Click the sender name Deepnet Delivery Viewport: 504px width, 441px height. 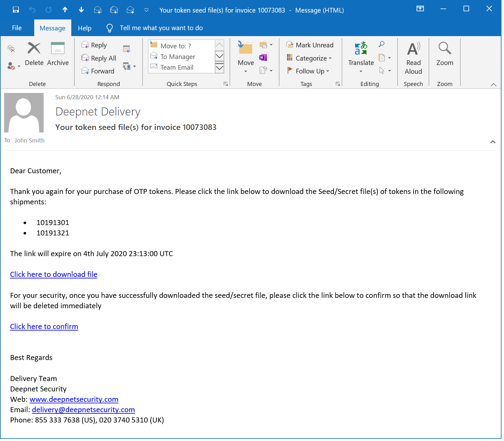(x=98, y=112)
